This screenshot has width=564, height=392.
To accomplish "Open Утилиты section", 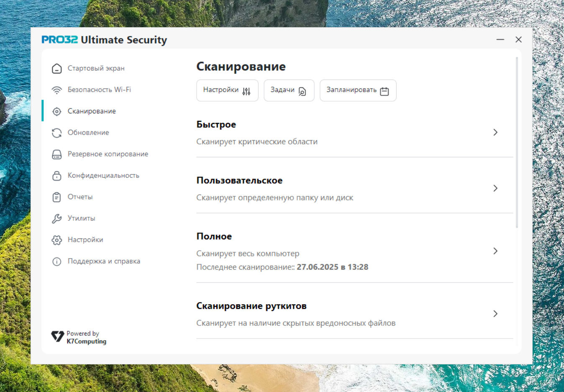I will click(x=81, y=218).
